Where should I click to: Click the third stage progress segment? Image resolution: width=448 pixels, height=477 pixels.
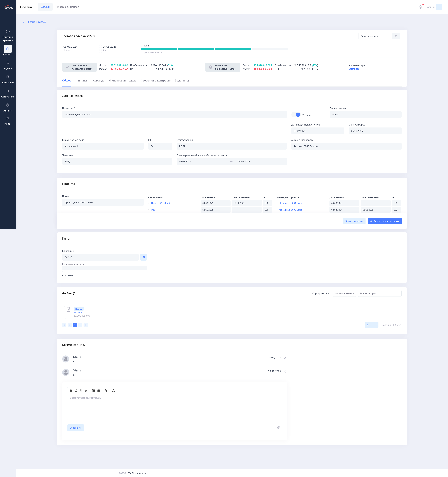pyautogui.click(x=233, y=49)
